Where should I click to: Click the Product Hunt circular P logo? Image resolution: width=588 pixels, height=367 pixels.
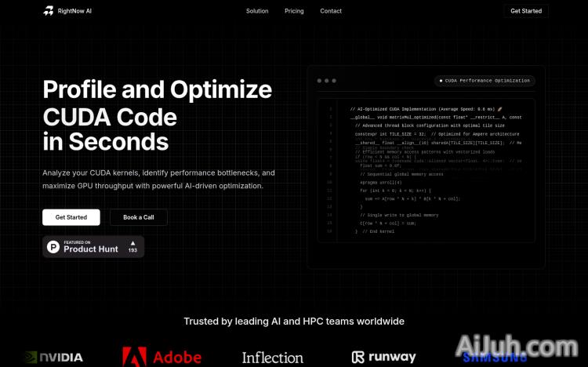(53, 247)
